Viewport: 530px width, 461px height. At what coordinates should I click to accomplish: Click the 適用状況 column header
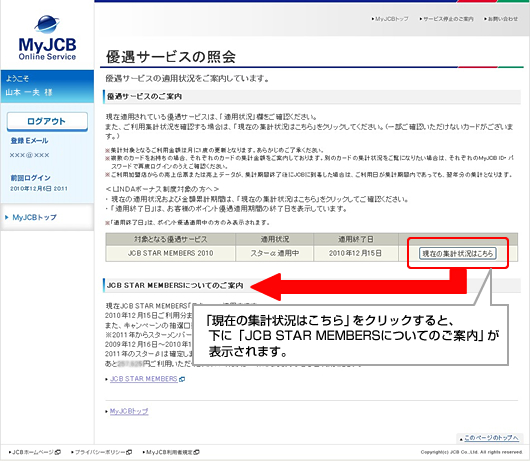coord(274,239)
